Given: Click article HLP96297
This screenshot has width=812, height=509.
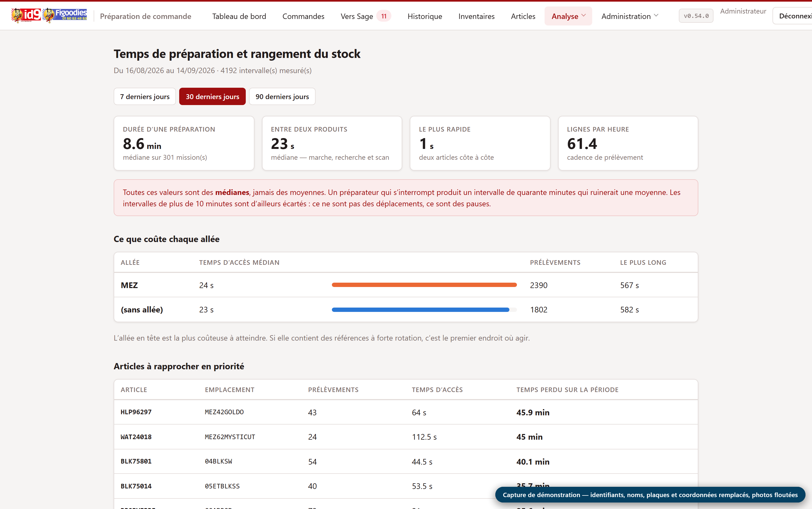Looking at the screenshot, I should tap(136, 412).
